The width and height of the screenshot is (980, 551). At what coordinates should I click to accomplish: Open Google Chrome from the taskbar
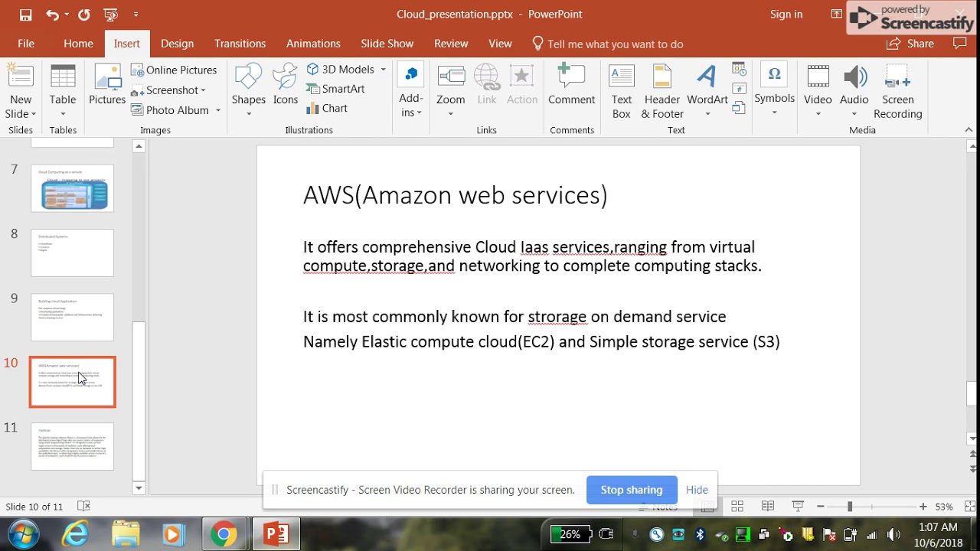point(224,534)
